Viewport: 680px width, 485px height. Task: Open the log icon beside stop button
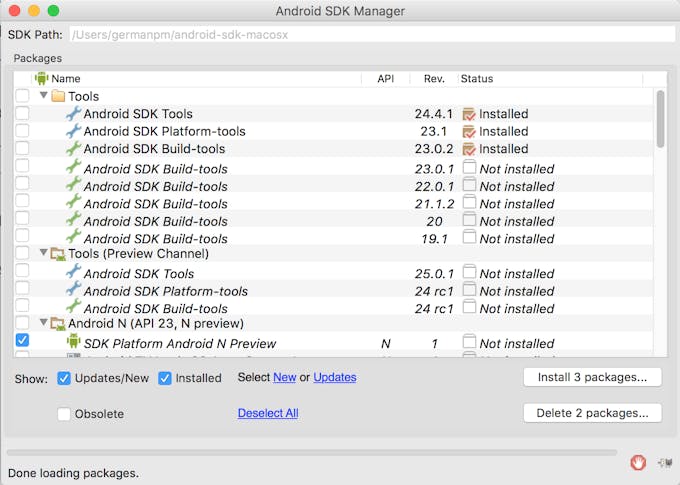coord(664,463)
